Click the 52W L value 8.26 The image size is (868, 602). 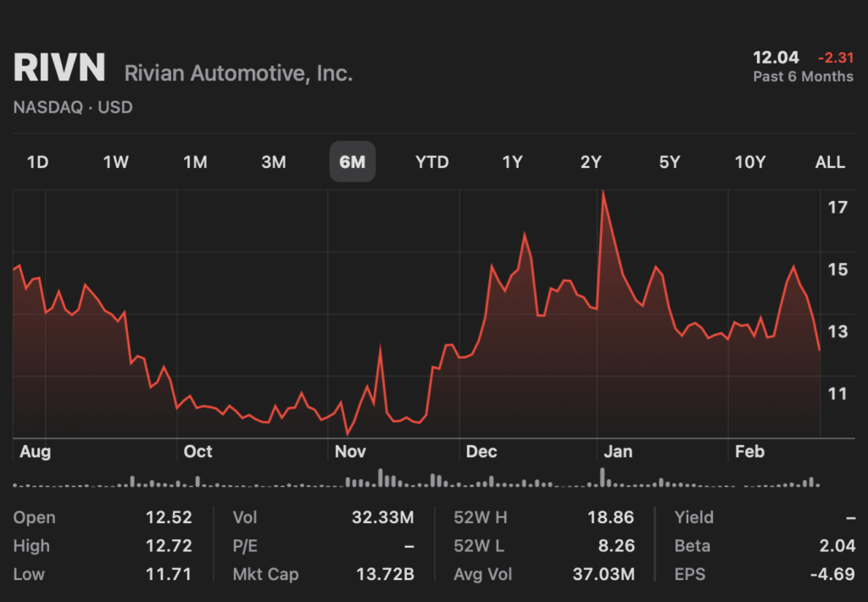(616, 545)
